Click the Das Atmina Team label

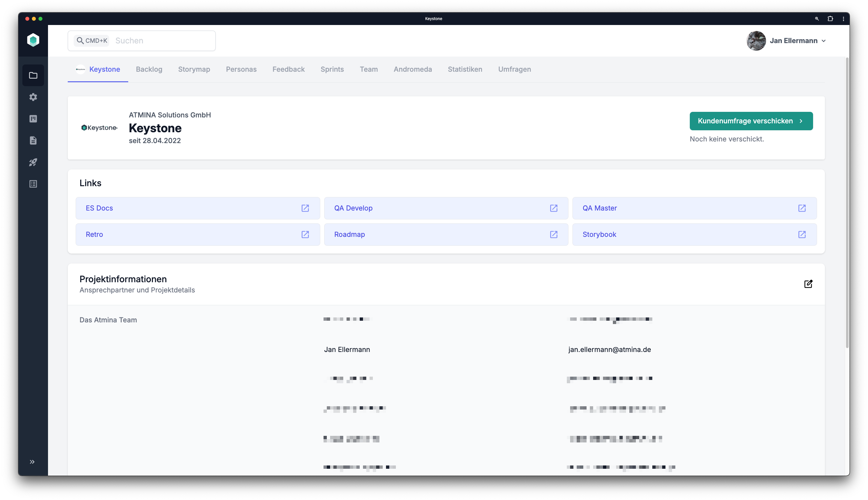pyautogui.click(x=108, y=320)
